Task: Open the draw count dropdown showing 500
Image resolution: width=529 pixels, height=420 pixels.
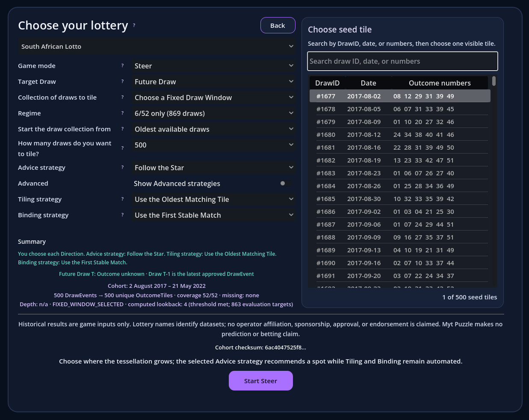Action: click(214, 145)
